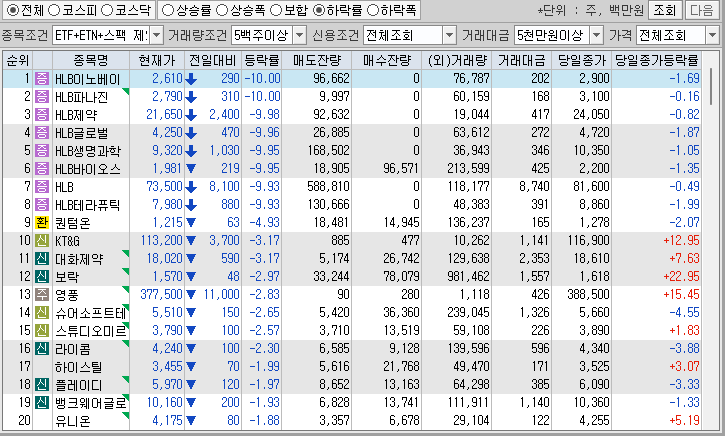Click the 신 badge next to 뱅크웨어글로
Viewport: 725px width, 436px height.
coord(42,403)
